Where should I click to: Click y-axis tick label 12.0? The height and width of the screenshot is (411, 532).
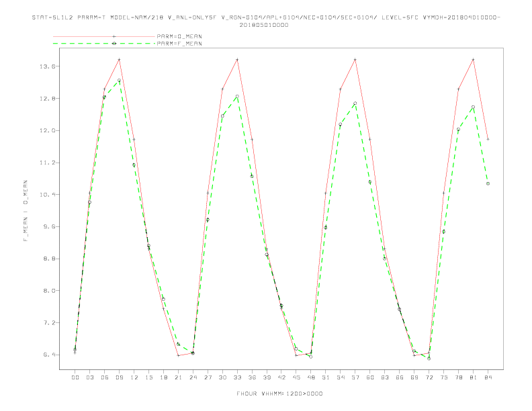[48, 130]
